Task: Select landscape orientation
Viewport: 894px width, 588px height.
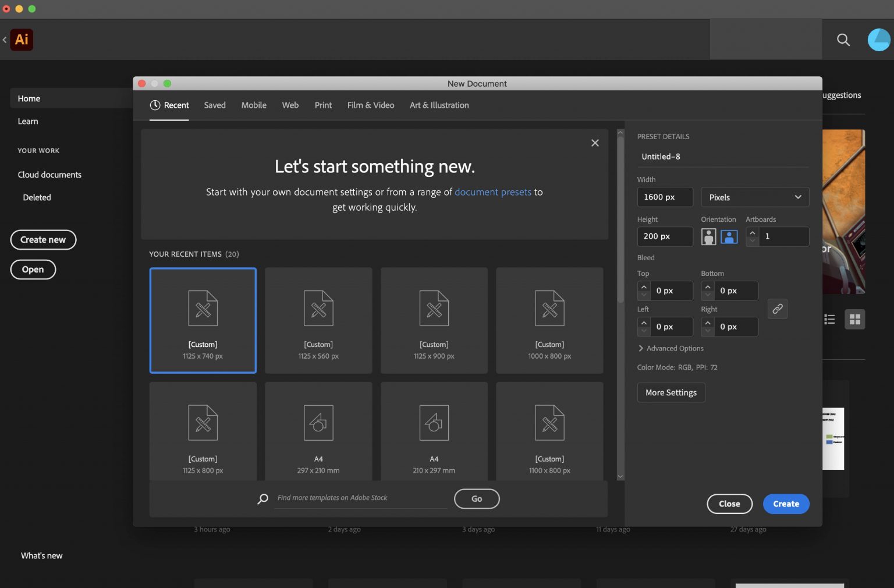Action: click(729, 236)
